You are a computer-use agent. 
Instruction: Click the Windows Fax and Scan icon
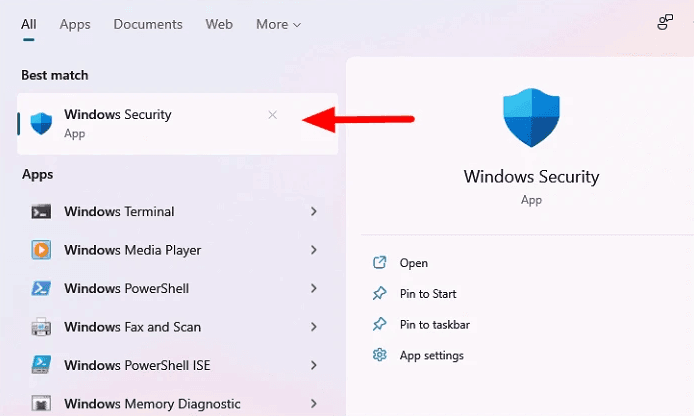41,327
